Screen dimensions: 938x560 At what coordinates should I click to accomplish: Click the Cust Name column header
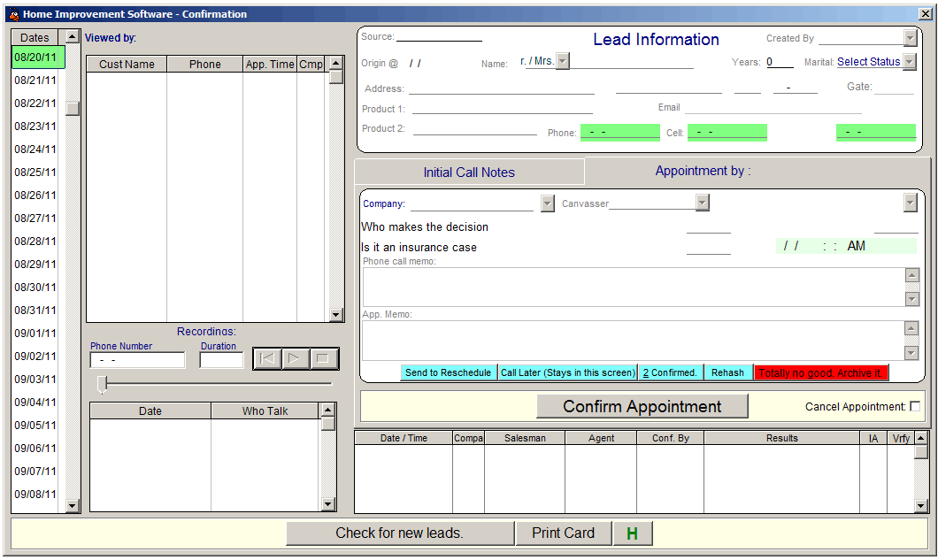(x=127, y=64)
